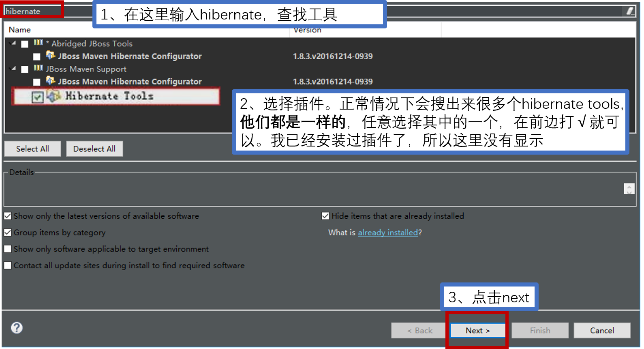644x349 pixels.
Task: Uncheck the Hibernate Tools checkbox
Action: 37,97
